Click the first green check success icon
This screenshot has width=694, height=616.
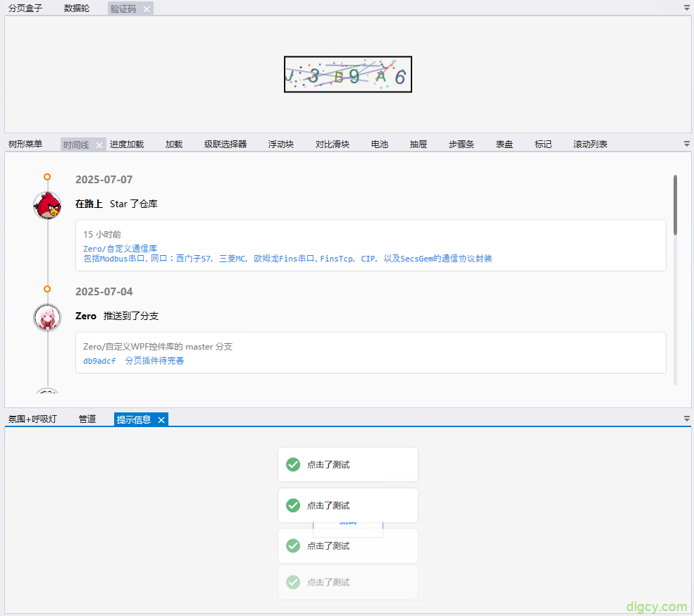[x=293, y=464]
